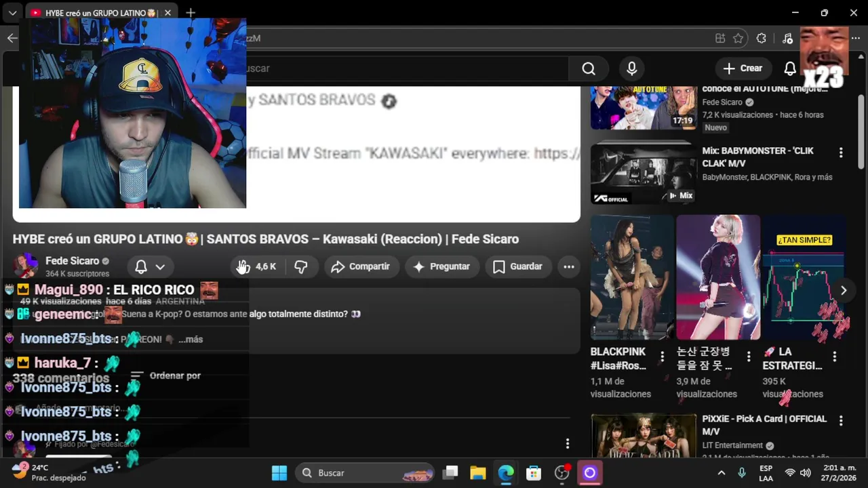Click the Compartir share button
Screen dimensions: 868x488
[361, 267]
